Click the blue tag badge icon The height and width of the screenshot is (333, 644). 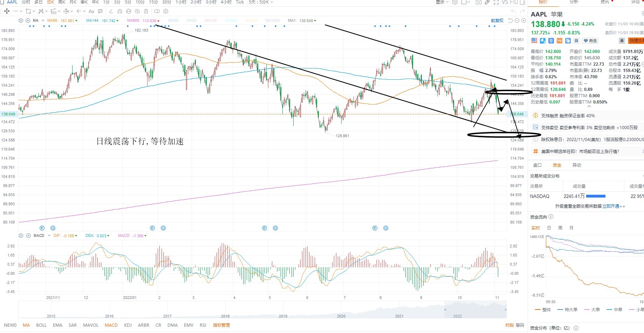[x=568, y=41]
